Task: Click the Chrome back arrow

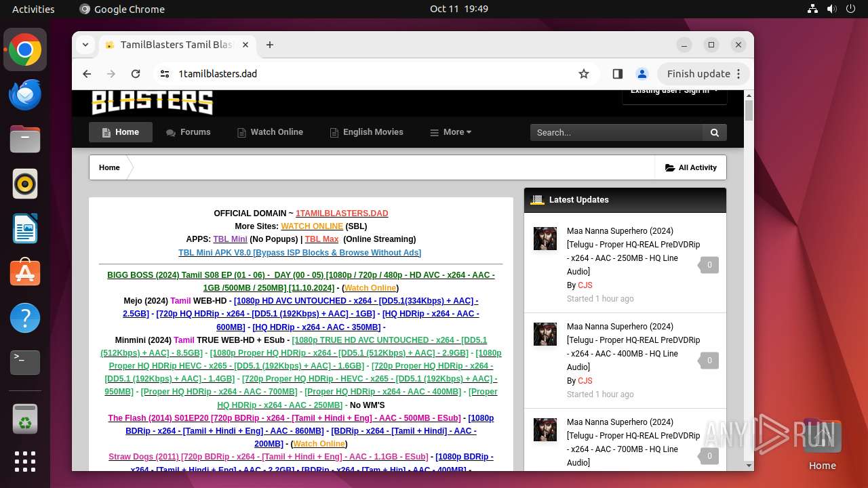Action: click(87, 74)
